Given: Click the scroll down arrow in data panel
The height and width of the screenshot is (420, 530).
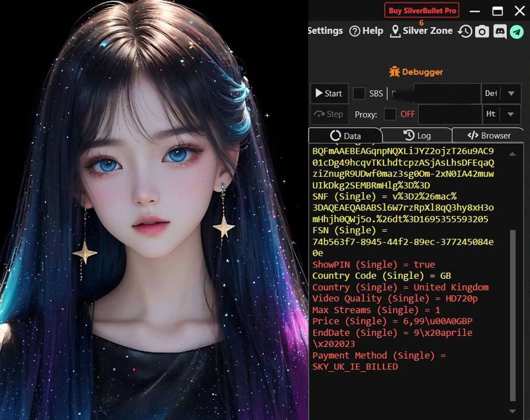Looking at the screenshot, I should 512,411.
